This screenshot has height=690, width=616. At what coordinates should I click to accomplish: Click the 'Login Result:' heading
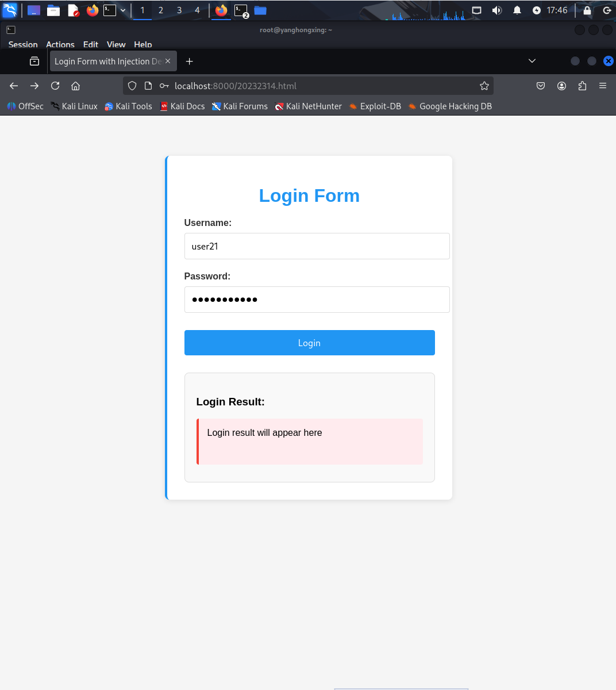230,402
